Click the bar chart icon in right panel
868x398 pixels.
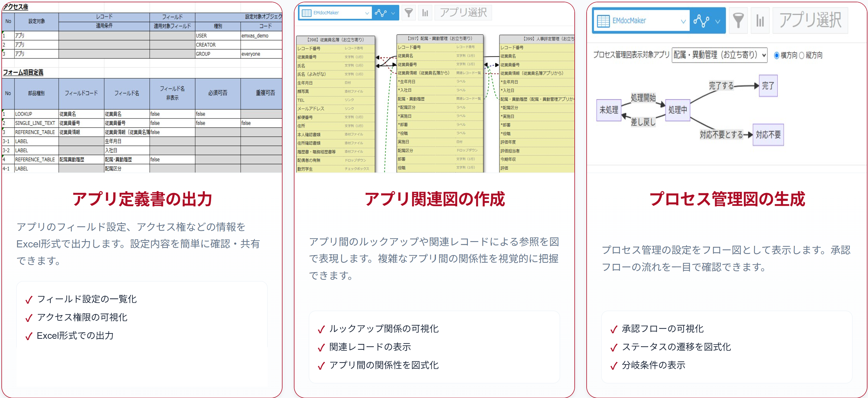[760, 21]
